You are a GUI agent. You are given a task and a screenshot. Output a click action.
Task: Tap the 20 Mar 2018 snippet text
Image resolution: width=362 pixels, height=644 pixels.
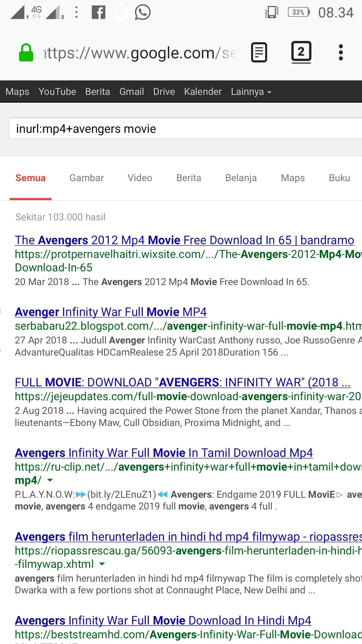point(162,282)
